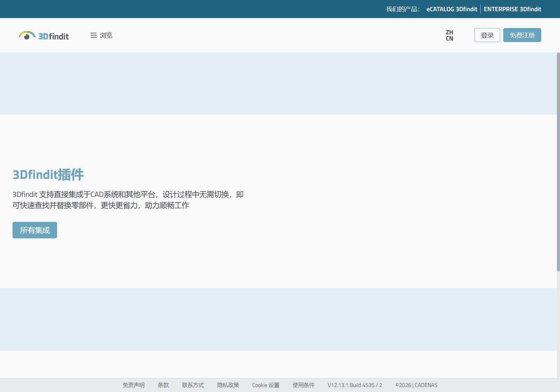
Task: Click the 登录 login button
Action: [x=487, y=35]
